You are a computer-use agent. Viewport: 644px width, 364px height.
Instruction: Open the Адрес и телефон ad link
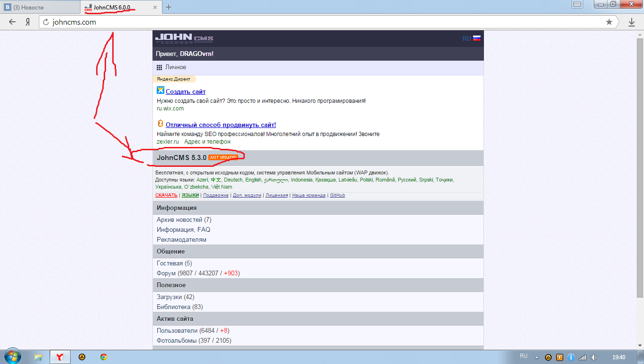coord(207,141)
